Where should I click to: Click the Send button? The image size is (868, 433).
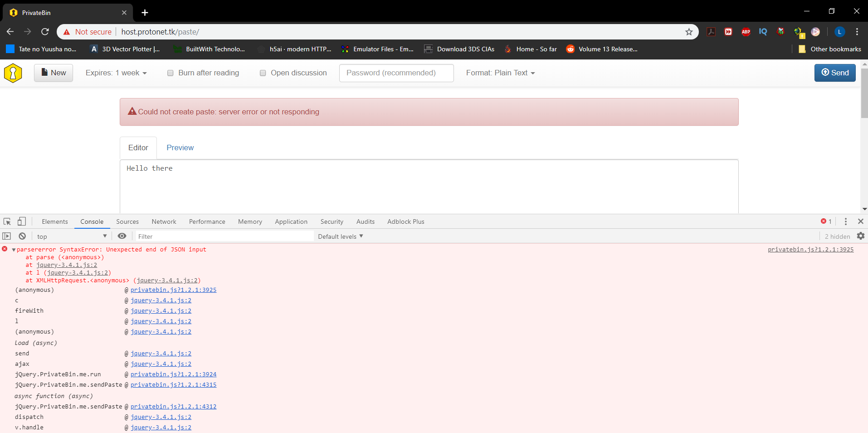point(834,73)
